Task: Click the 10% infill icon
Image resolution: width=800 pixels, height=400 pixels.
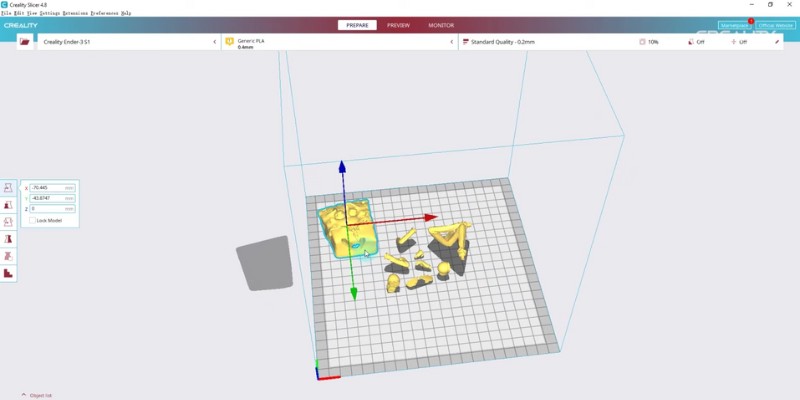Action: (642, 42)
